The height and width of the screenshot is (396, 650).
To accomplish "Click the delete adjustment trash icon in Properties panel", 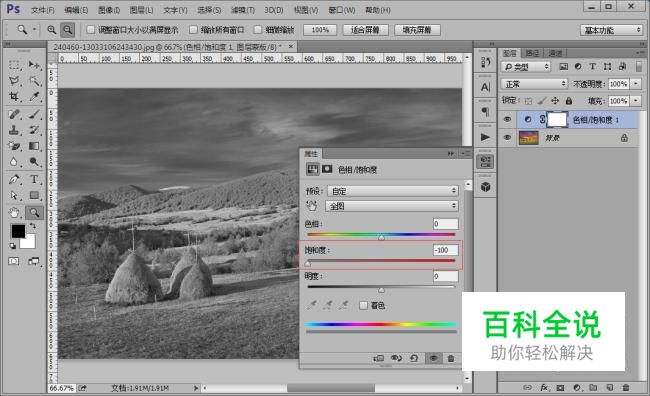I will (451, 358).
